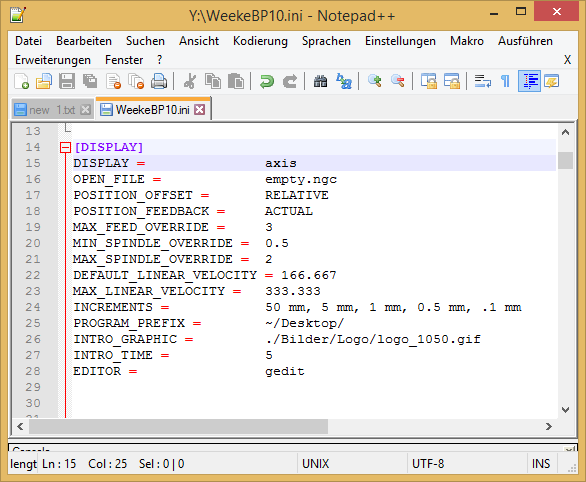Click the UNIX line ending status field
Image resolution: width=586 pixels, height=482 pixels.
[x=352, y=464]
